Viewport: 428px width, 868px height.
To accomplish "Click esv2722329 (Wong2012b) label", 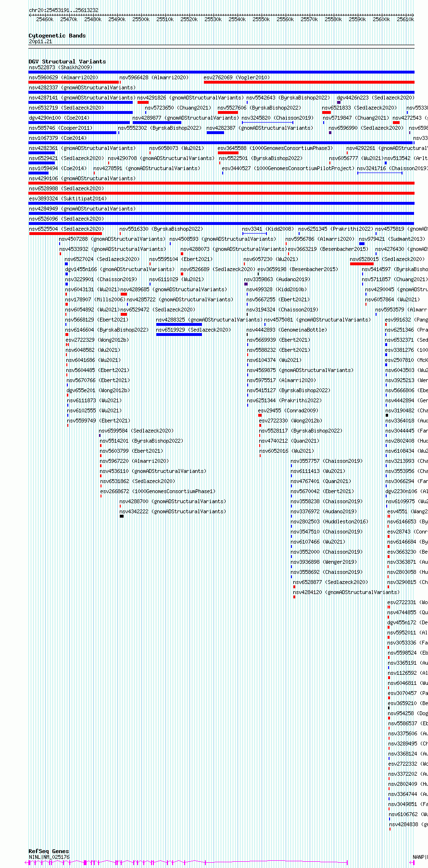I will point(97,340).
